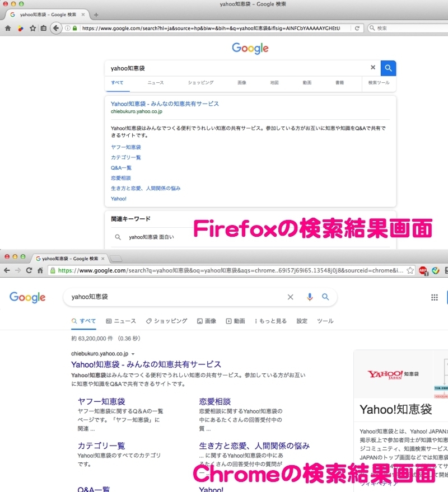Open 恋愛相談 sitelink in Chrome results
This screenshot has width=448, height=492.
(x=214, y=401)
